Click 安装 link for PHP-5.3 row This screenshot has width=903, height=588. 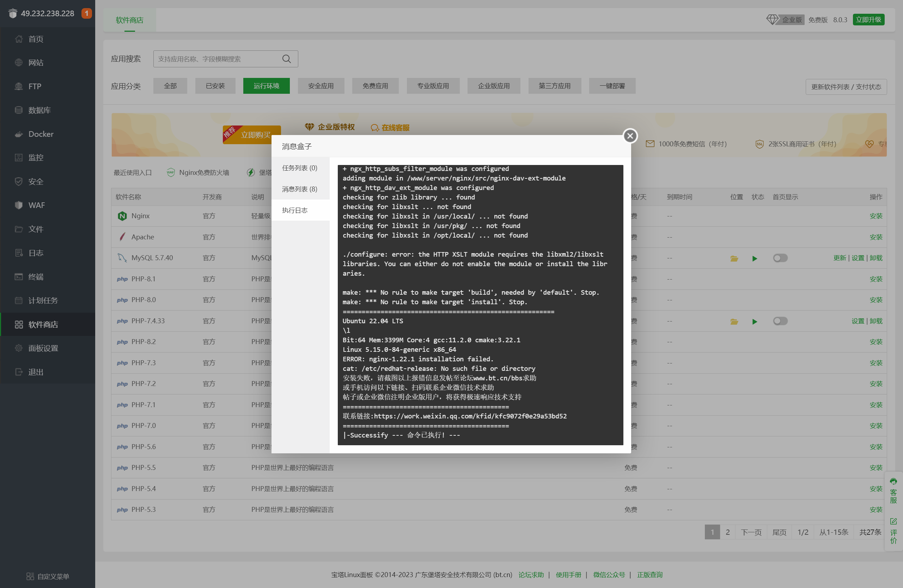click(x=876, y=509)
